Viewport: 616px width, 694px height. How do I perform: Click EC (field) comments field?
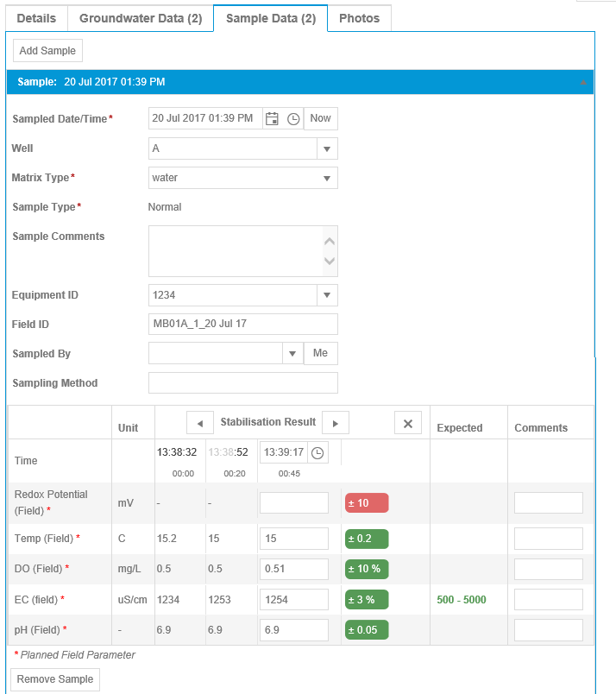click(549, 600)
